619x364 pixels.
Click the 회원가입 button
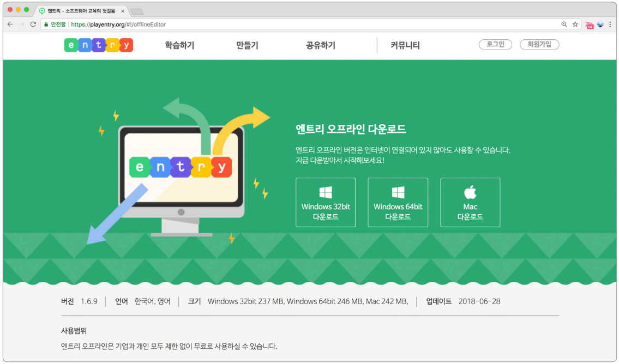(539, 45)
